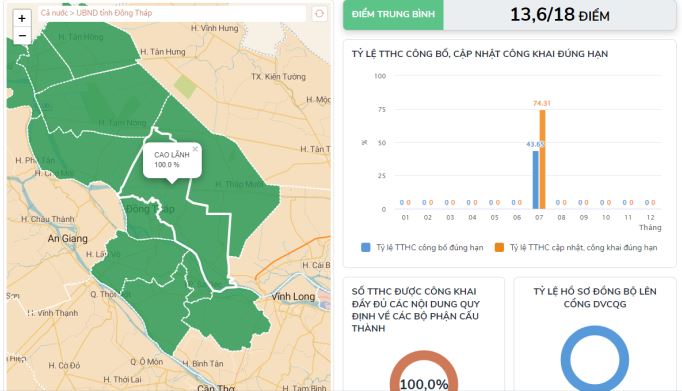The height and width of the screenshot is (391, 682).
Task: Select the H. Tháp Mười map region
Action: tap(239, 184)
